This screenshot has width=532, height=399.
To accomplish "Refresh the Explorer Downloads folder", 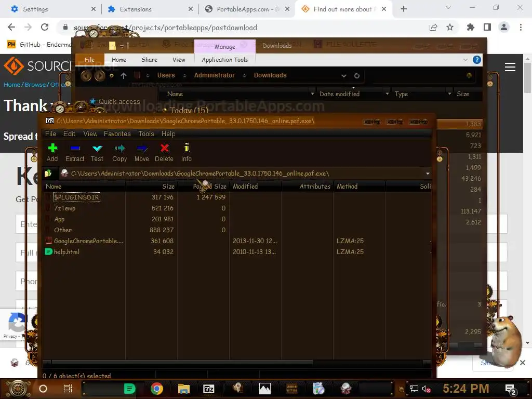I will (356, 75).
